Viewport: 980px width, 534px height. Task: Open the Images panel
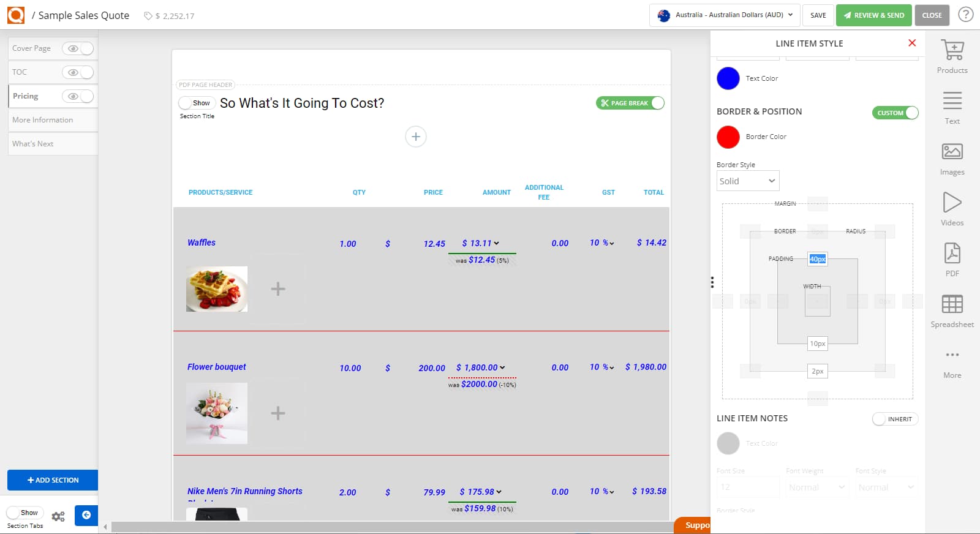(952, 159)
